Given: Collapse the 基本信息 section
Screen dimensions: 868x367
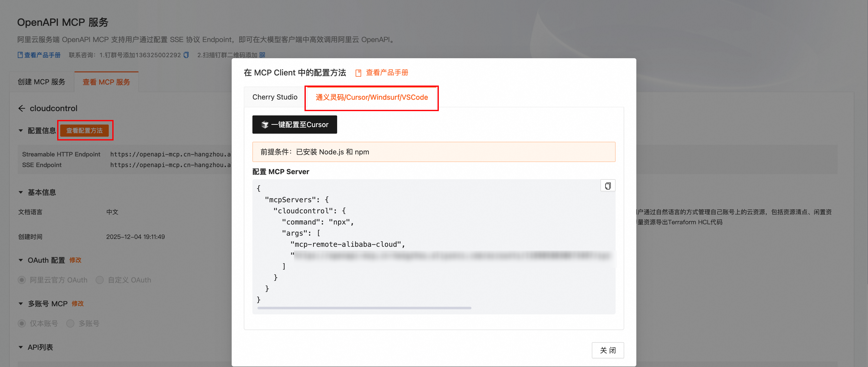Looking at the screenshot, I should point(21,192).
